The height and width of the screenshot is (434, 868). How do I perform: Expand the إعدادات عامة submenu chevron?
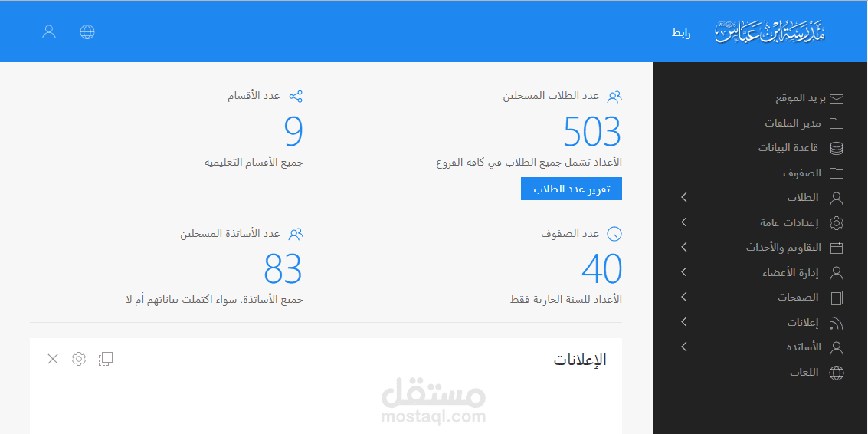684,222
